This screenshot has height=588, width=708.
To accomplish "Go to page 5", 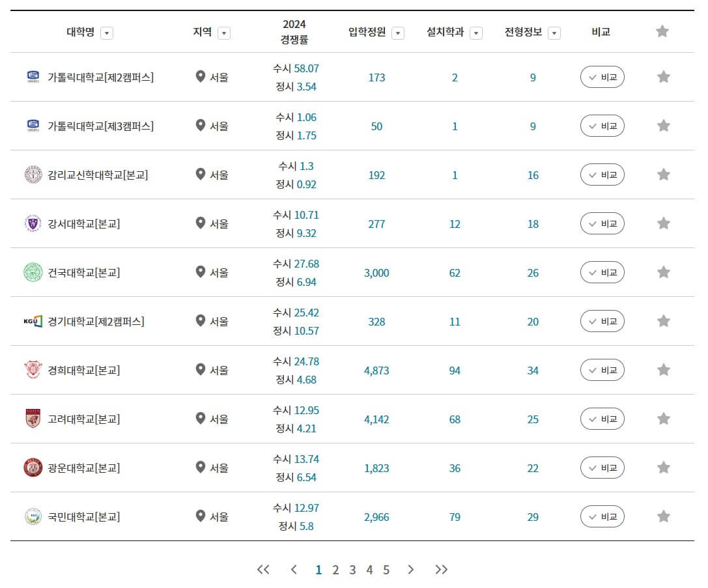I will [386, 570].
